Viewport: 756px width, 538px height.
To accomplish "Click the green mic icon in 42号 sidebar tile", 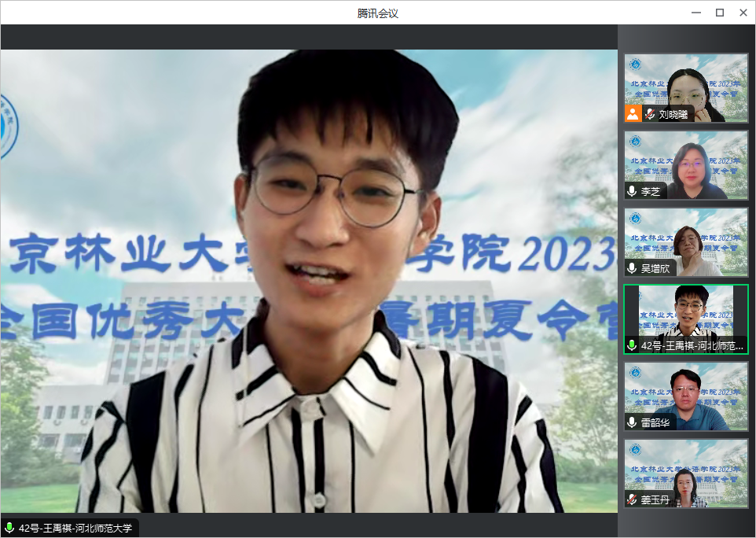I will [x=632, y=345].
